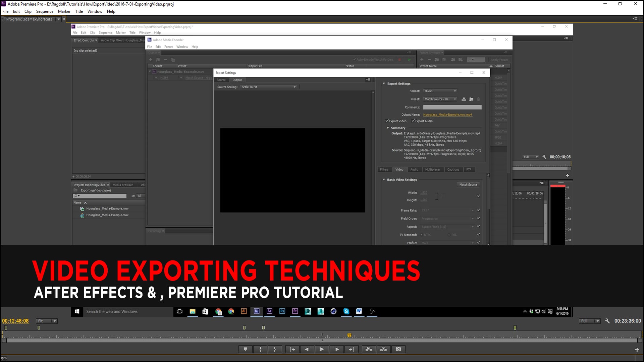Click the Delete Preset trash icon
Screen dimensions: 644x362
click(479, 99)
